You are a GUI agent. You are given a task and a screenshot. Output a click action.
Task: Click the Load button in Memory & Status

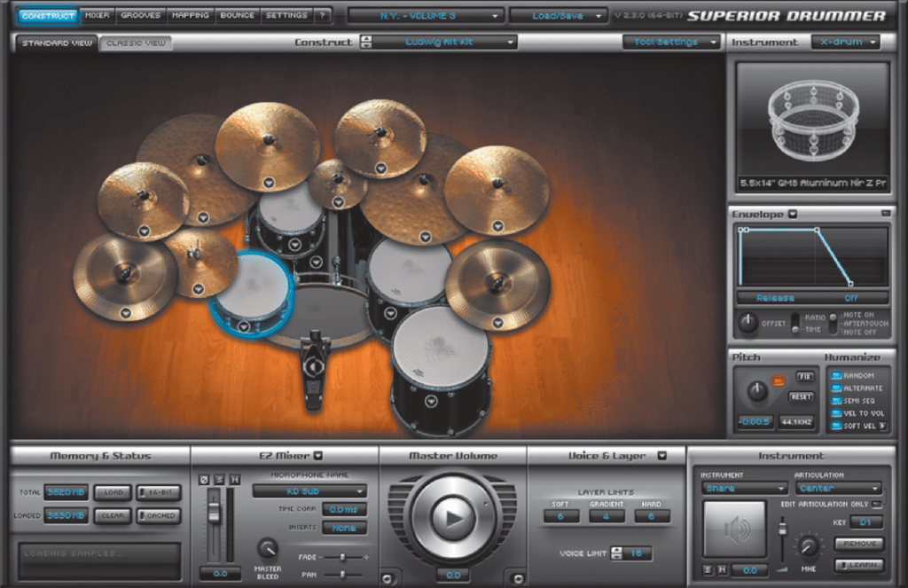113,492
